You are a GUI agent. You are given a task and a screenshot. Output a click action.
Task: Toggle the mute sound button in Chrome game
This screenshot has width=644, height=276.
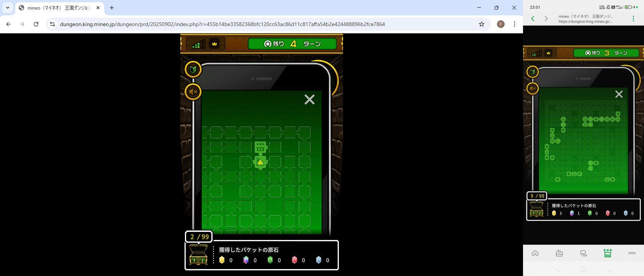click(193, 92)
